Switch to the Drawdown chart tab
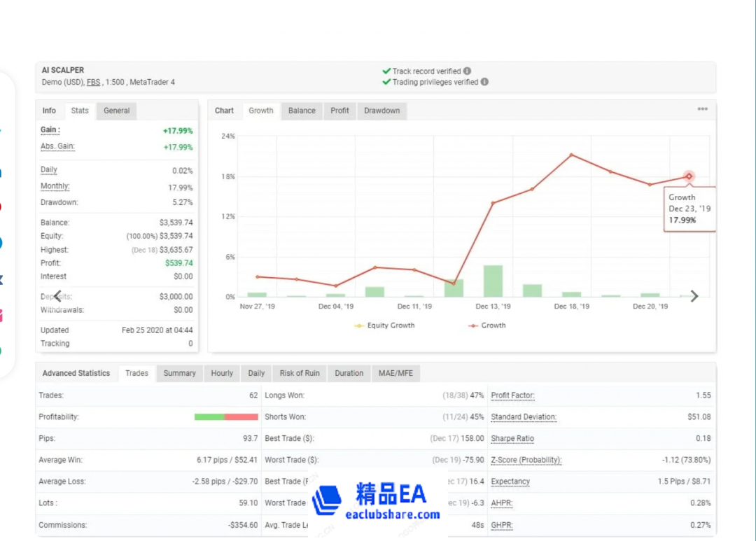Viewport: 756px width, 541px height. coord(381,111)
